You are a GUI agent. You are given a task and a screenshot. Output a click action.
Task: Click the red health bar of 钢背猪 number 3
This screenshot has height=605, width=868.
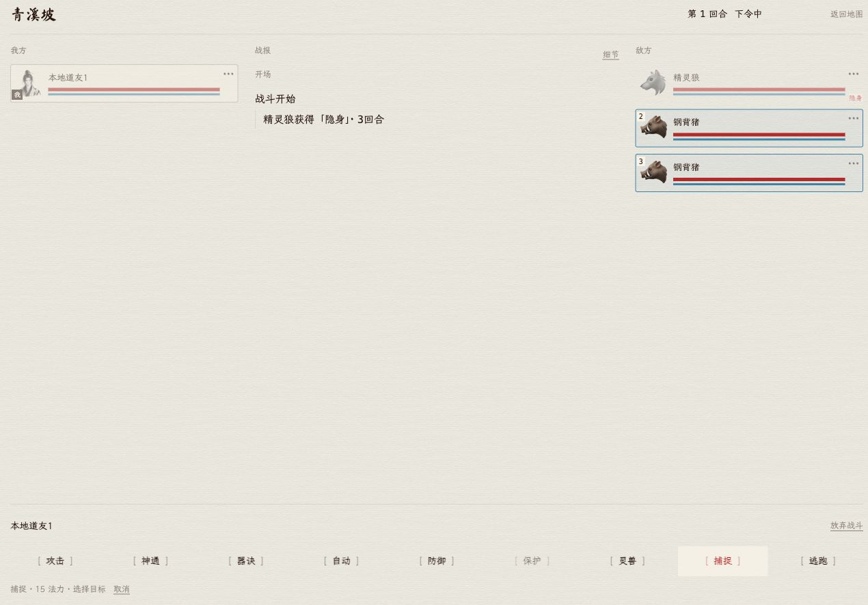click(x=759, y=179)
